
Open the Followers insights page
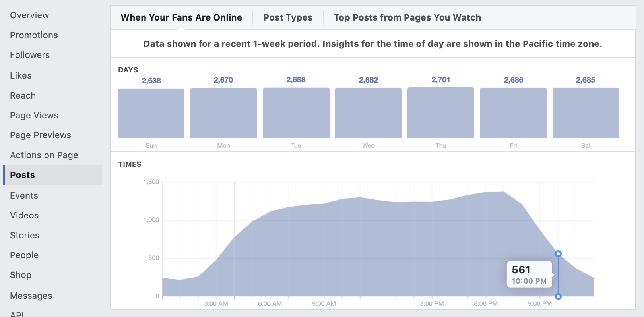[x=29, y=55]
